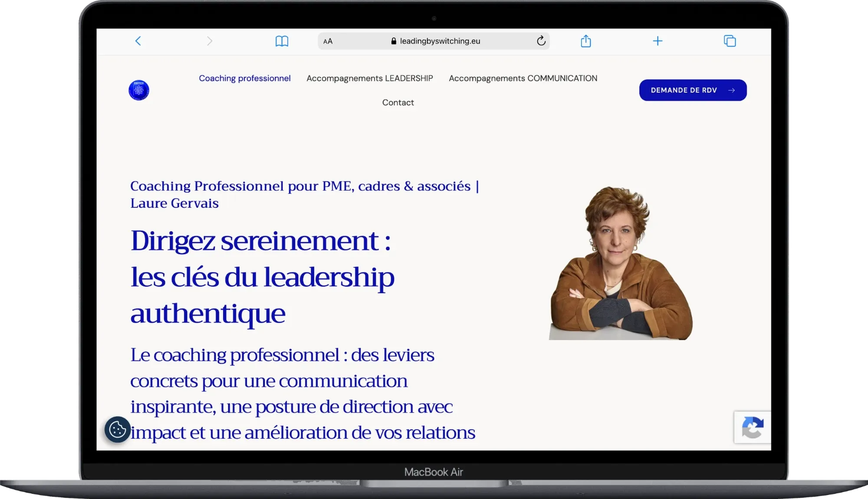The height and width of the screenshot is (499, 868).
Task: Show all tabs overview icon
Action: click(730, 41)
